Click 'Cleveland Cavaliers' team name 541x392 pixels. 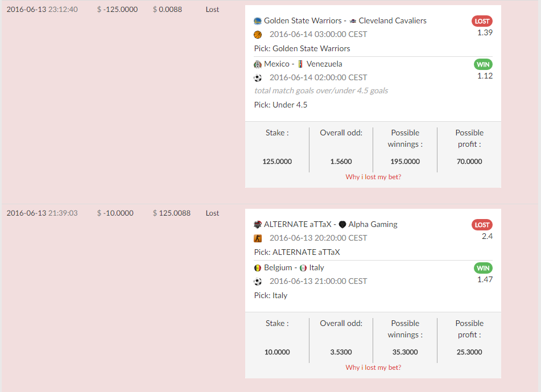[393, 20]
